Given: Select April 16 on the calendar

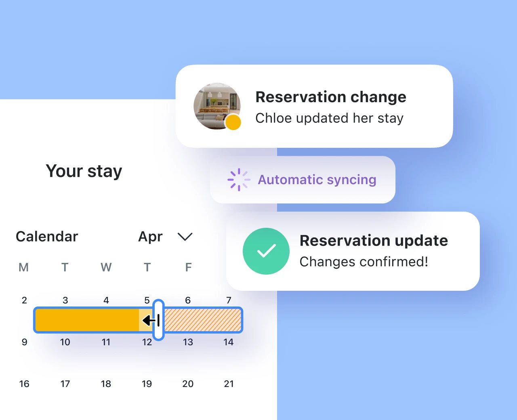Looking at the screenshot, I should pyautogui.click(x=24, y=384).
